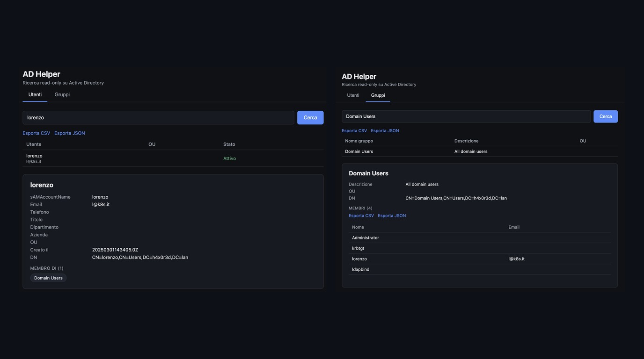Click the Nome gruppo column header
Screen dimensions: 644x359
359,141
